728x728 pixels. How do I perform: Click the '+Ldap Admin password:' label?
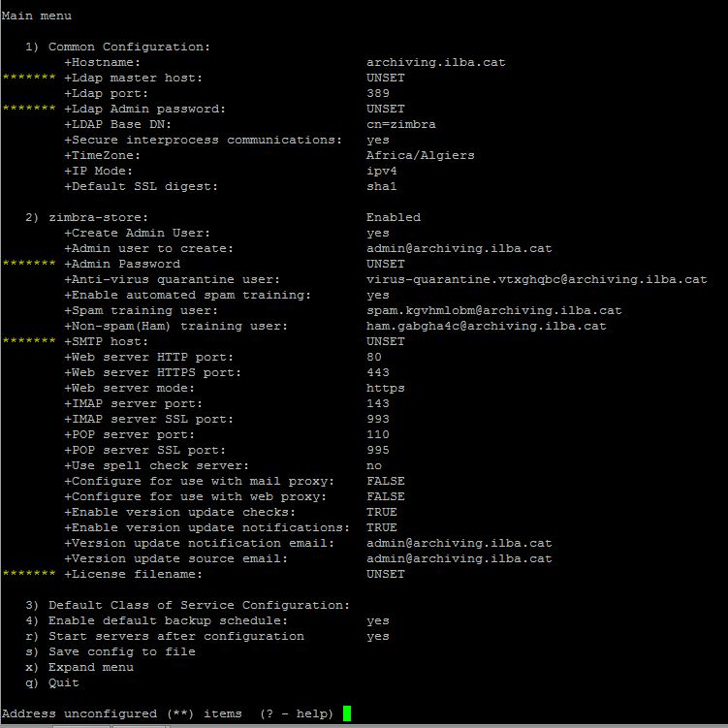(144, 109)
